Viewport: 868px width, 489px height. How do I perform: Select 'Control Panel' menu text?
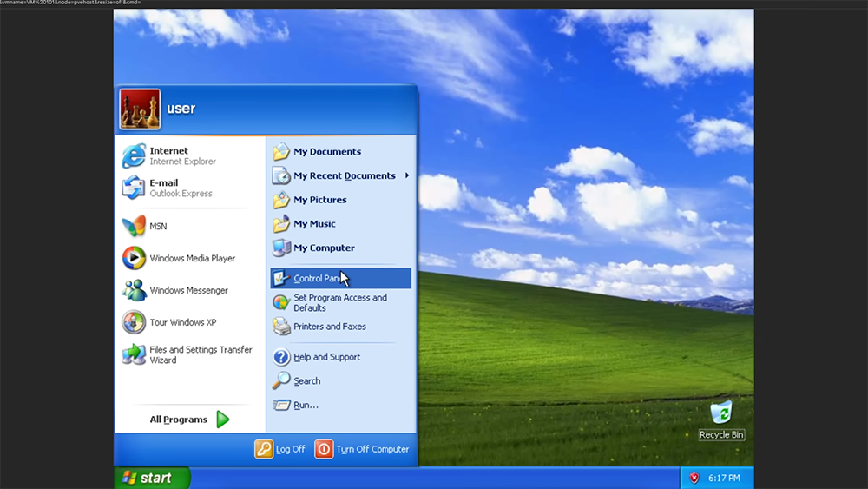click(319, 279)
